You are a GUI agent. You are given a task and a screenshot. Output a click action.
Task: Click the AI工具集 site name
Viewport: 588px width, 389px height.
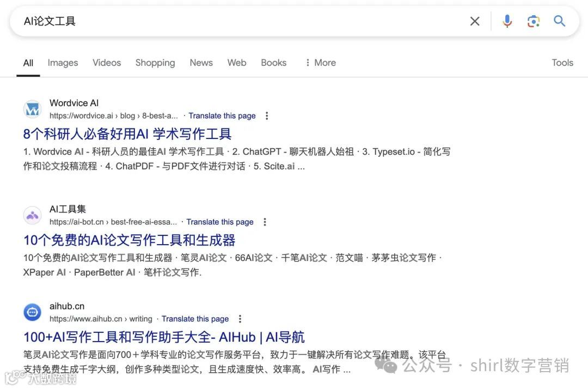coord(68,209)
